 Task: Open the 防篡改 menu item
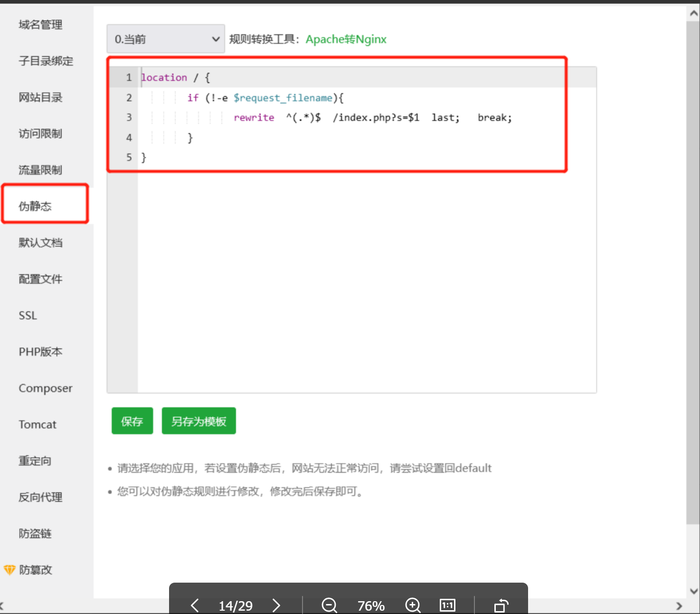36,570
